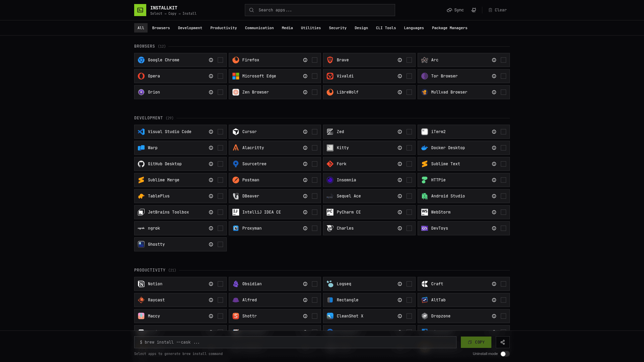Select the Brave browser checkbox
644x362 pixels.
pos(409,60)
